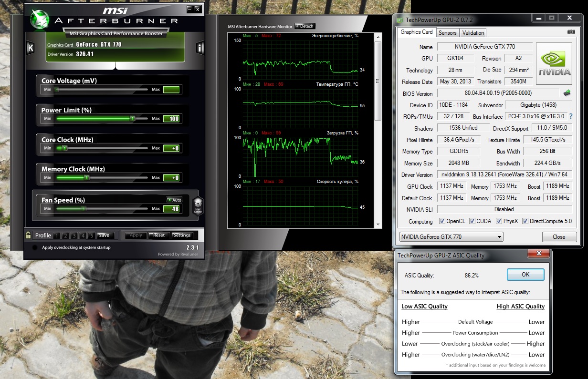Select profile slot 4
588x379 pixels.
point(83,236)
